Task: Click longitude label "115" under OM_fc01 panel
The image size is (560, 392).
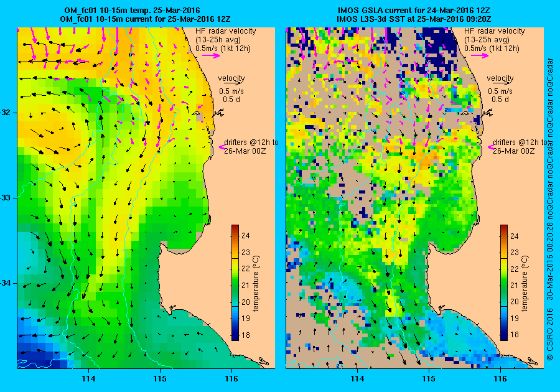Action: [x=160, y=379]
